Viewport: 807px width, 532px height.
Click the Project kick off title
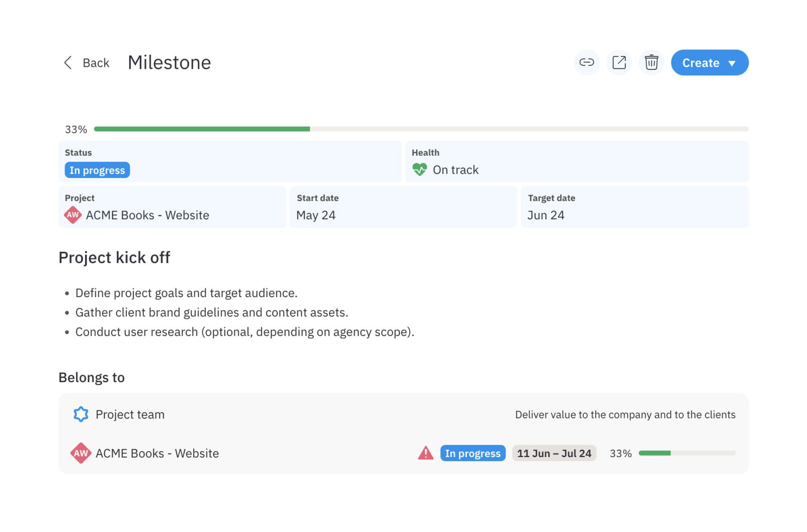point(114,257)
